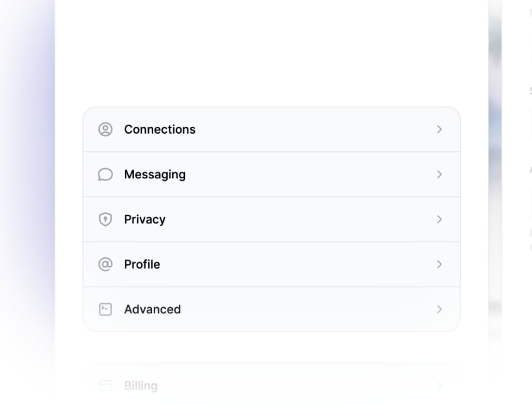Open Messaging via its chevron arrow
Image resolution: width=532 pixels, height=416 pixels.
click(x=440, y=174)
